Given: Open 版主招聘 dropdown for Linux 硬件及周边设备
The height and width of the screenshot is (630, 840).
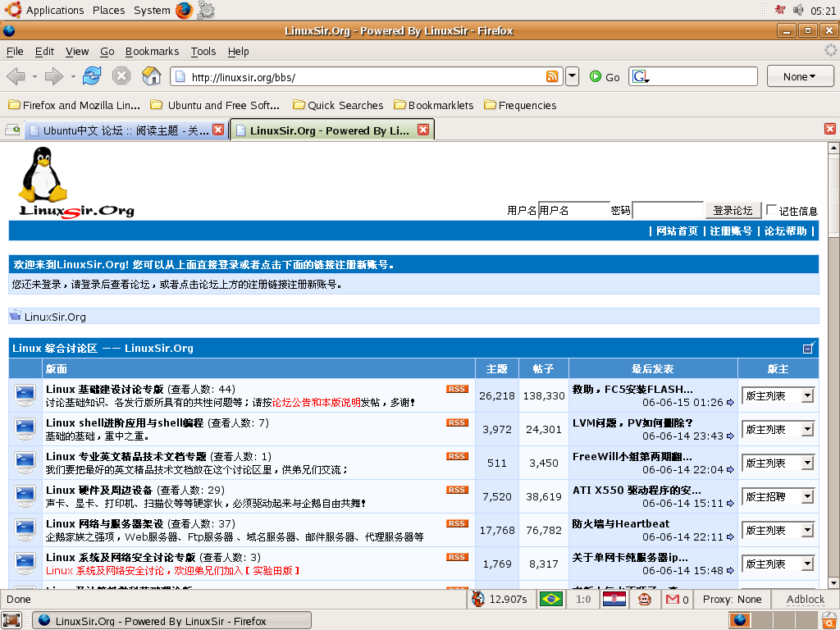Looking at the screenshot, I should coord(778,496).
